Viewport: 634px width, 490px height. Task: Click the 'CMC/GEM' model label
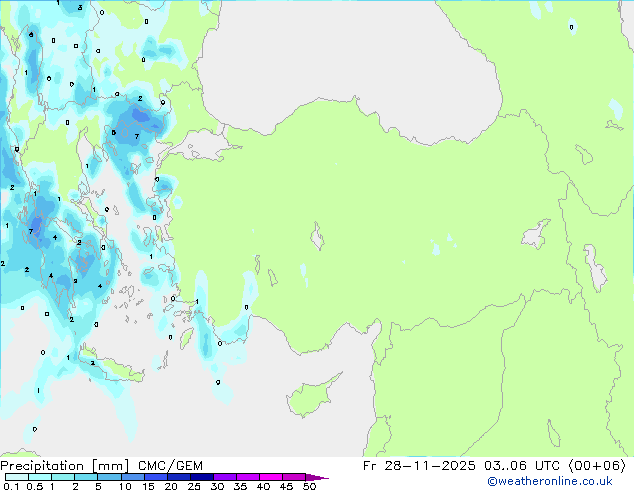[x=170, y=466]
